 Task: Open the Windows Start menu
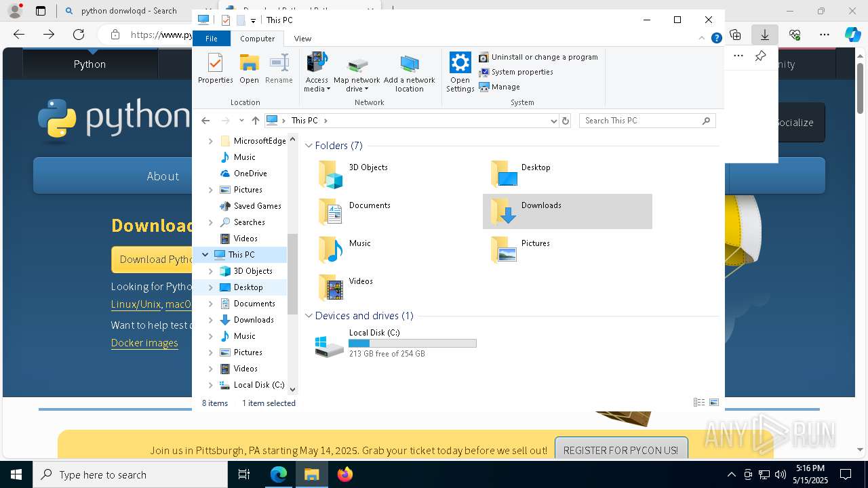pyautogui.click(x=16, y=474)
